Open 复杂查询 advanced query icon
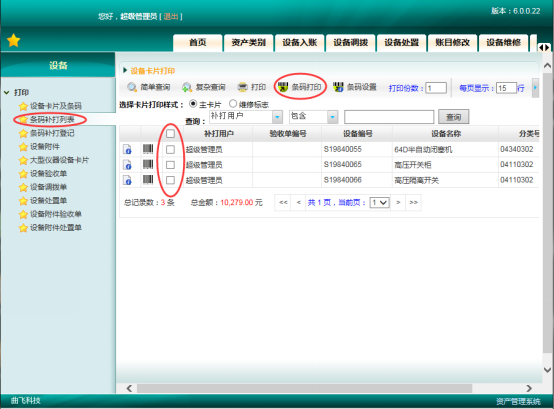 pyautogui.click(x=187, y=87)
